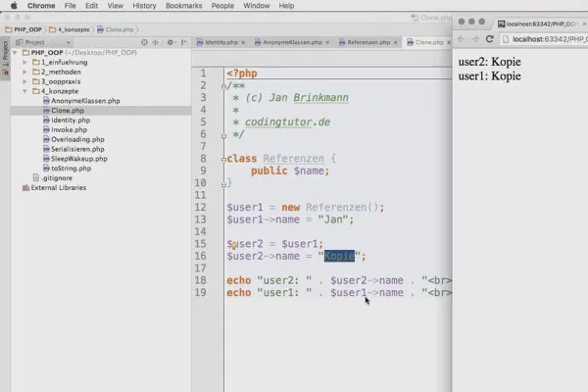Select the 3_ooppraxis folder icon
The height and width of the screenshot is (392, 588).
pyautogui.click(x=36, y=81)
